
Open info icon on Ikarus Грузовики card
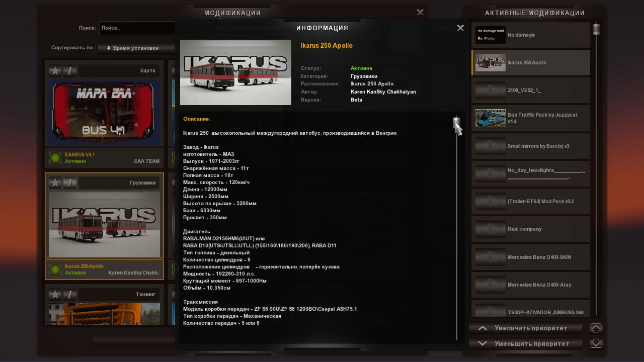pos(70,183)
